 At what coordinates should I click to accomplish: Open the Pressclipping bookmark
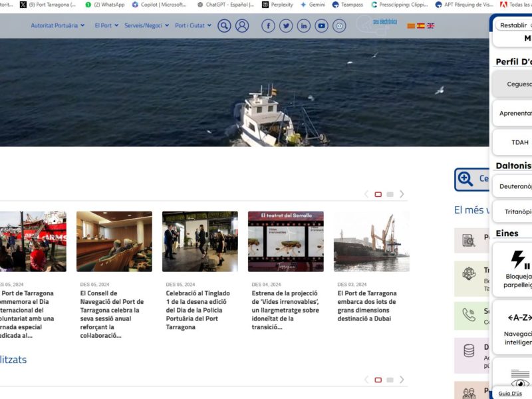pyautogui.click(x=400, y=5)
